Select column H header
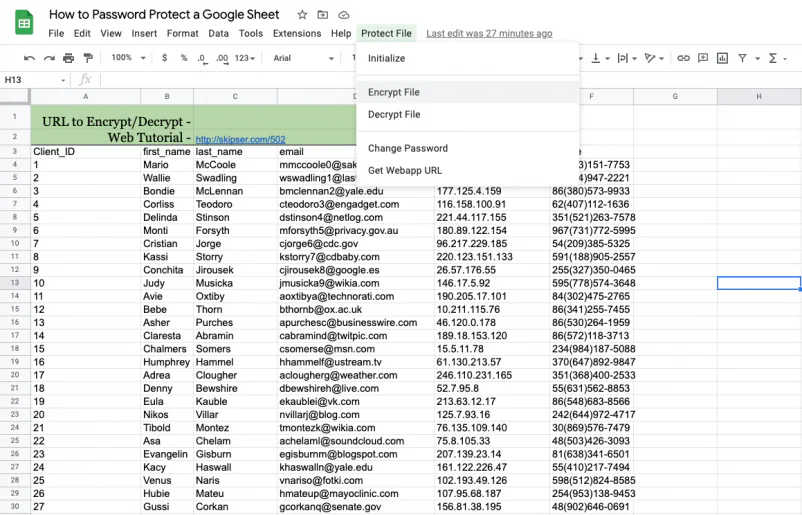 (x=759, y=96)
